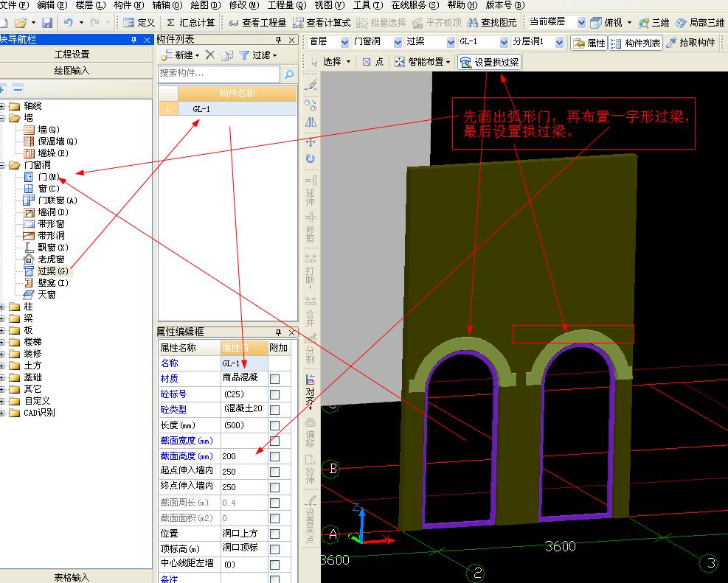Toggle 顶标高(m) 附加 checkbox
Viewport: 728px width, 583px height.
pos(275,549)
